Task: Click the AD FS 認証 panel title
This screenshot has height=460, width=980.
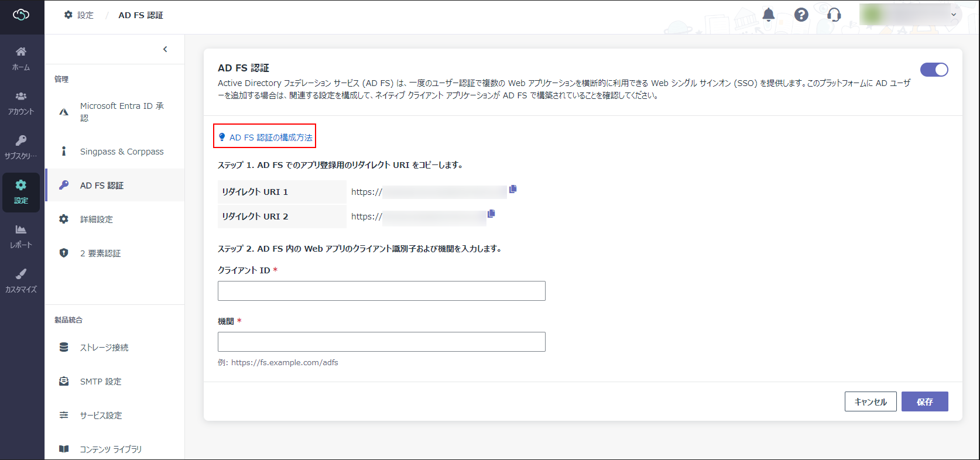Action: 244,68
